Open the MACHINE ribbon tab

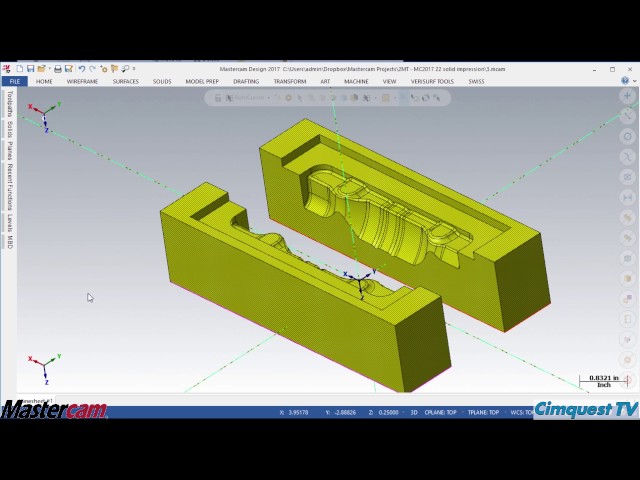click(356, 81)
